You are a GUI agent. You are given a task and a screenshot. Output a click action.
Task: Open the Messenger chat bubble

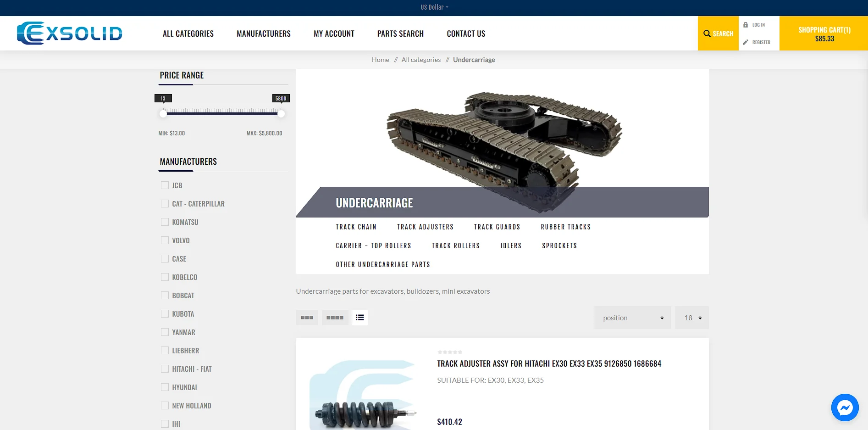[845, 408]
